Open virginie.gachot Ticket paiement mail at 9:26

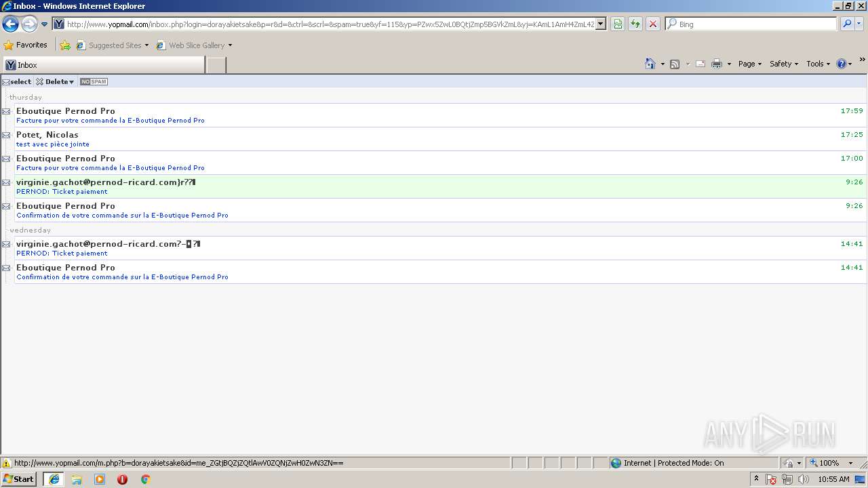(x=441, y=186)
